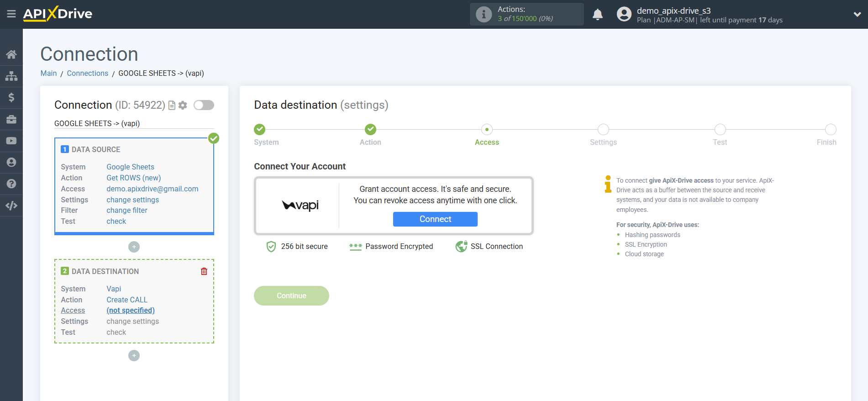Click check link in Data Source
This screenshot has width=868, height=401.
point(116,221)
